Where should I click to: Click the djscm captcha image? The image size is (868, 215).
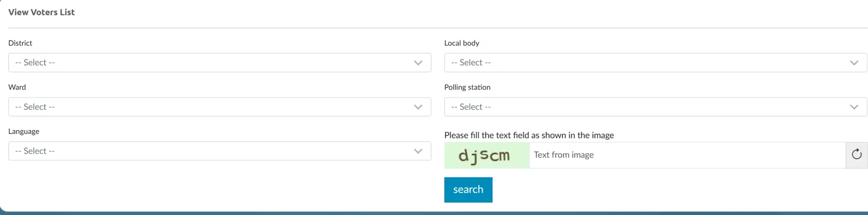[x=487, y=155]
